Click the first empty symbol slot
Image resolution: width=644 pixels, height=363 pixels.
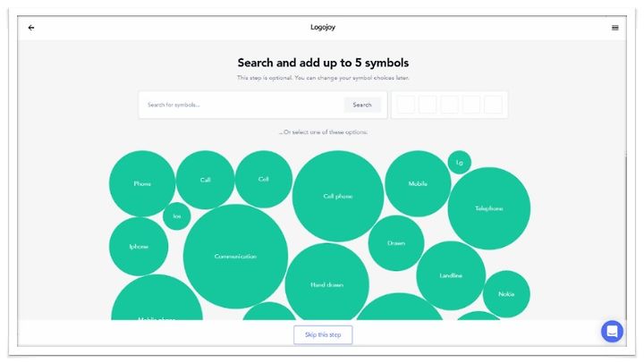click(406, 105)
